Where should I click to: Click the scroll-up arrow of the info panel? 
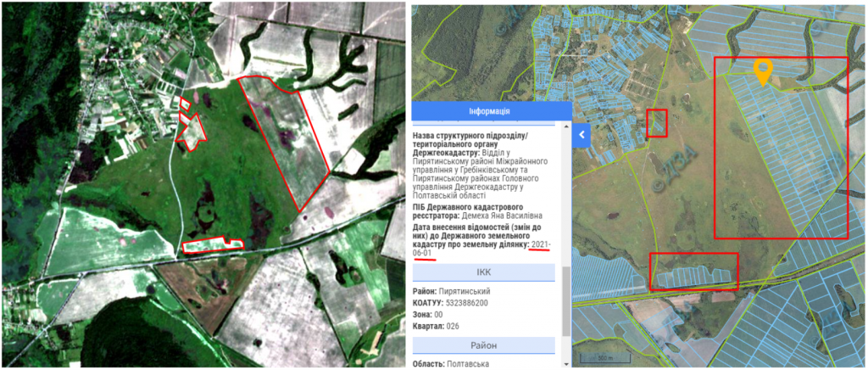point(566,126)
